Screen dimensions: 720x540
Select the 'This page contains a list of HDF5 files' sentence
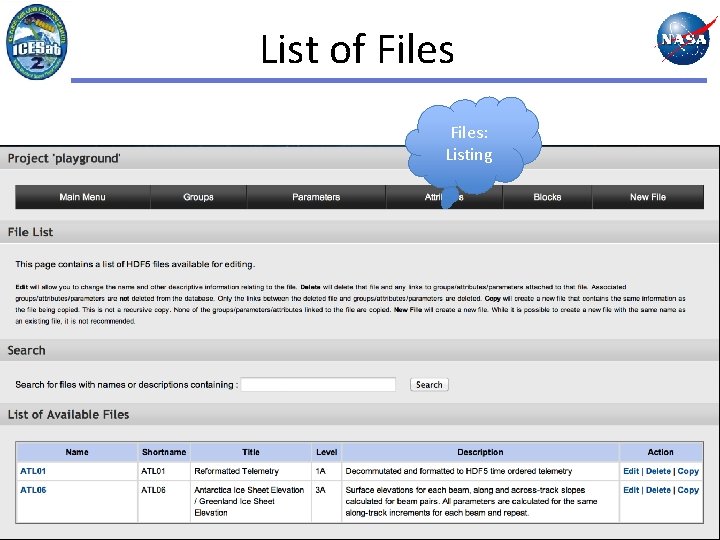(135, 264)
